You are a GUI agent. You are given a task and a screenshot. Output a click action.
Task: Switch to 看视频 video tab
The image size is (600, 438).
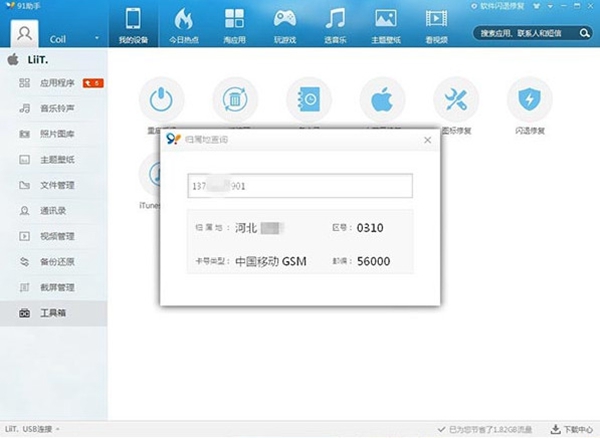pos(436,24)
